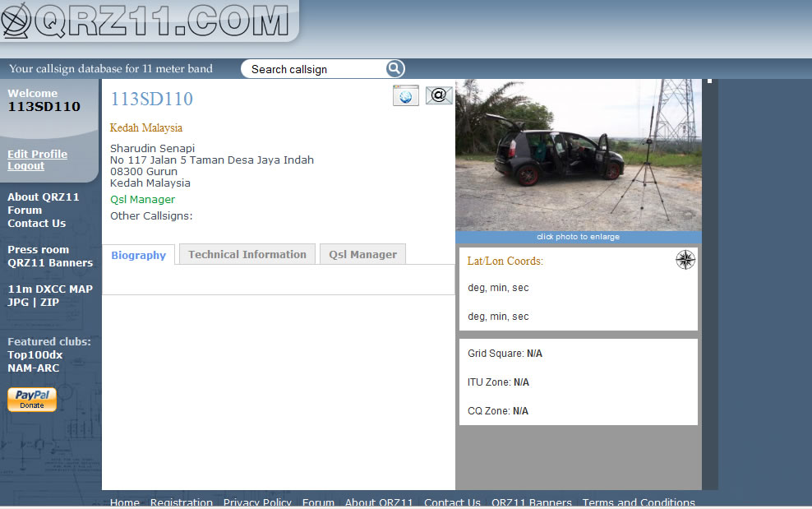Click the Home footer link
The width and height of the screenshot is (812, 509).
(124, 502)
